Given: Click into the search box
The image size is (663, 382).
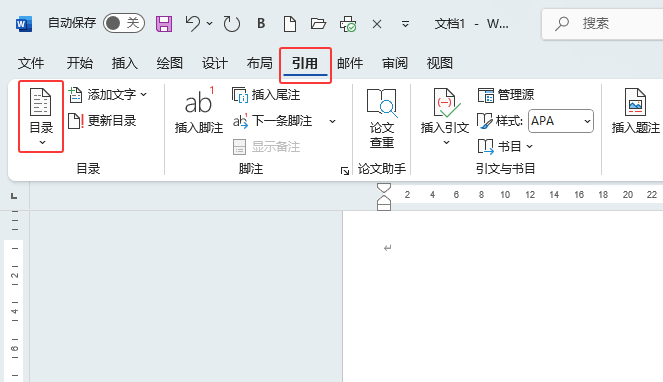Looking at the screenshot, I should [603, 24].
